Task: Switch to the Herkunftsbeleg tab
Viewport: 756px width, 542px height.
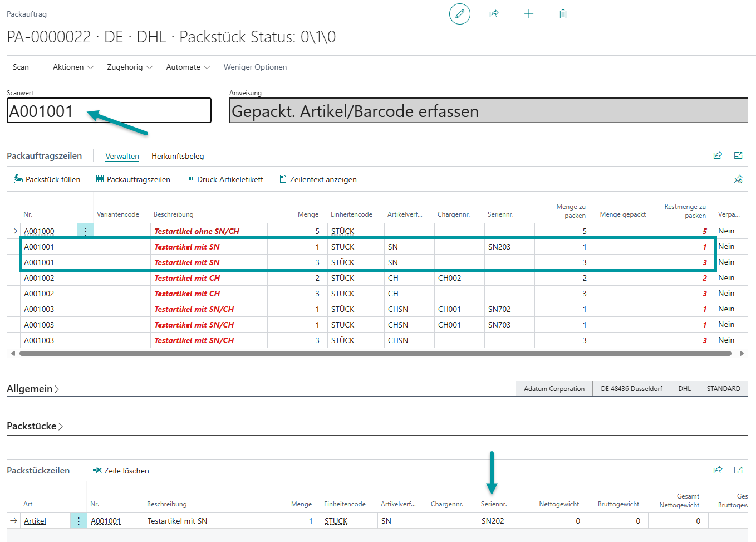Action: coord(178,156)
